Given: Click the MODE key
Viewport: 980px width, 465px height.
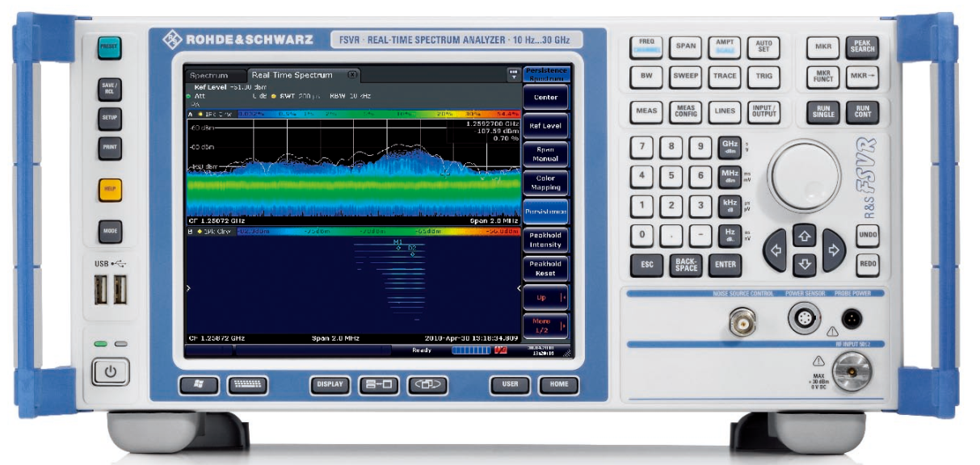Looking at the screenshot, I should tap(110, 231).
